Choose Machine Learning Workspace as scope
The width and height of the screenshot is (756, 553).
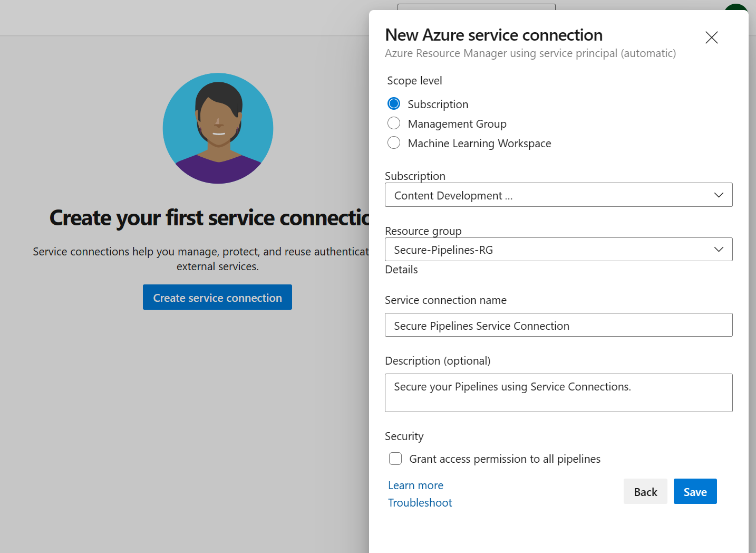pyautogui.click(x=394, y=142)
